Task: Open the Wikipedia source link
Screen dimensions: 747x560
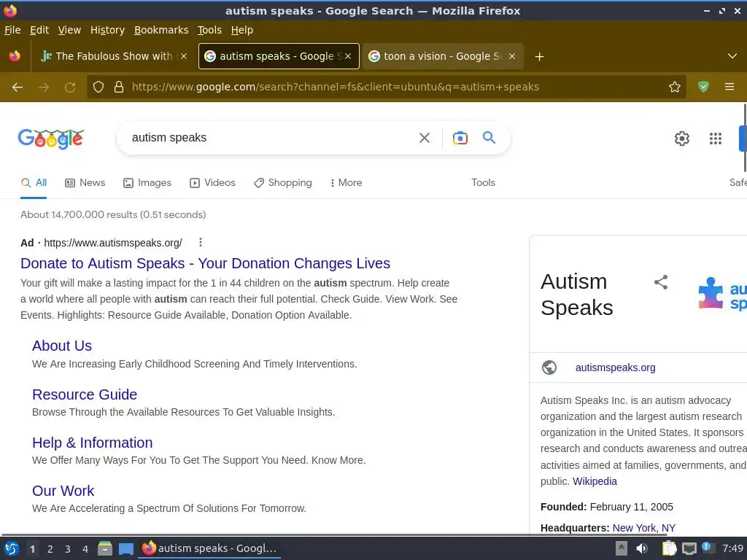Action: tap(595, 481)
